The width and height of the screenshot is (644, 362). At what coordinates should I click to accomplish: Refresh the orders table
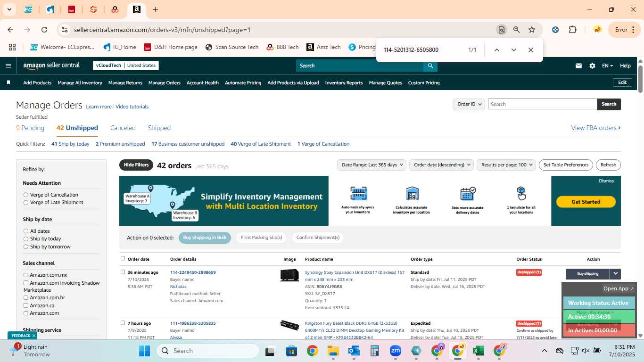tap(608, 165)
